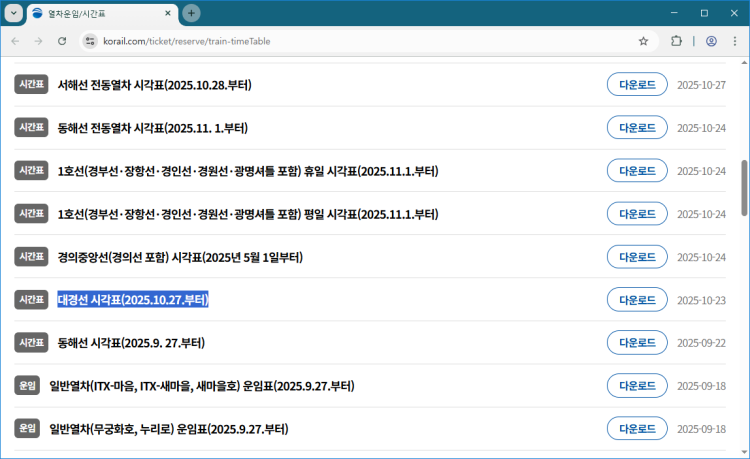The image size is (750, 459).
Task: Download the 경의중앙선 시각표 file
Action: point(637,257)
